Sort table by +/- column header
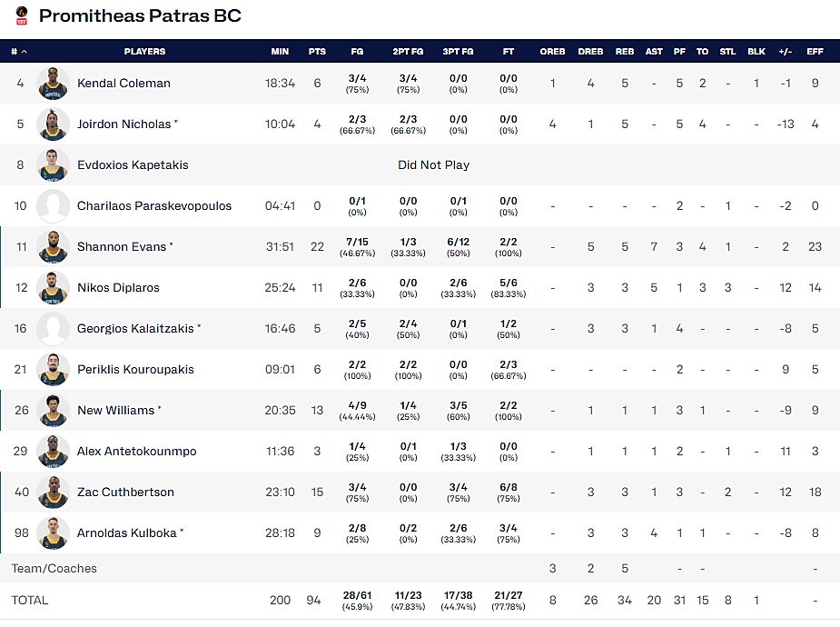The image size is (840, 627). [x=786, y=52]
